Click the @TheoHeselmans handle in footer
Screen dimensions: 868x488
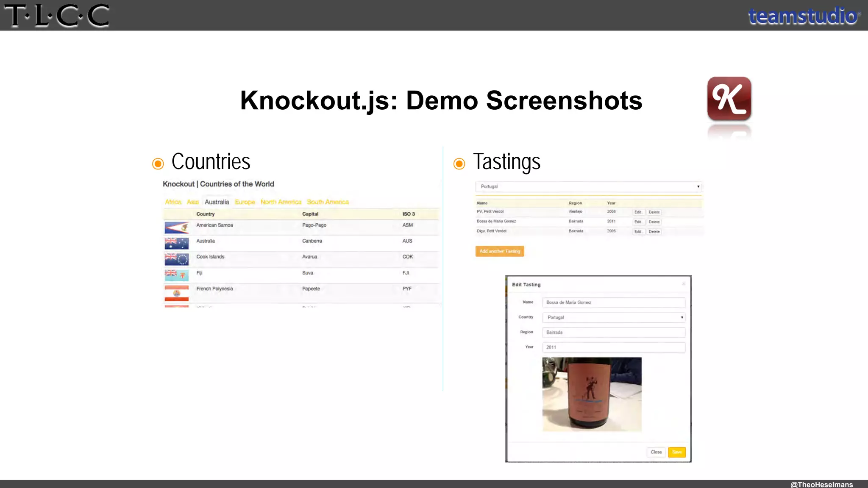click(x=821, y=484)
